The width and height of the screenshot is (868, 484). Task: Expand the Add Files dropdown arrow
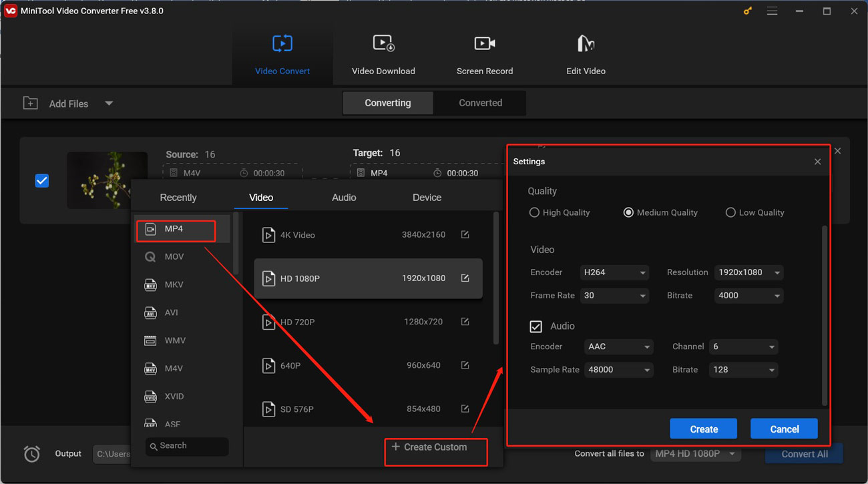(x=109, y=103)
